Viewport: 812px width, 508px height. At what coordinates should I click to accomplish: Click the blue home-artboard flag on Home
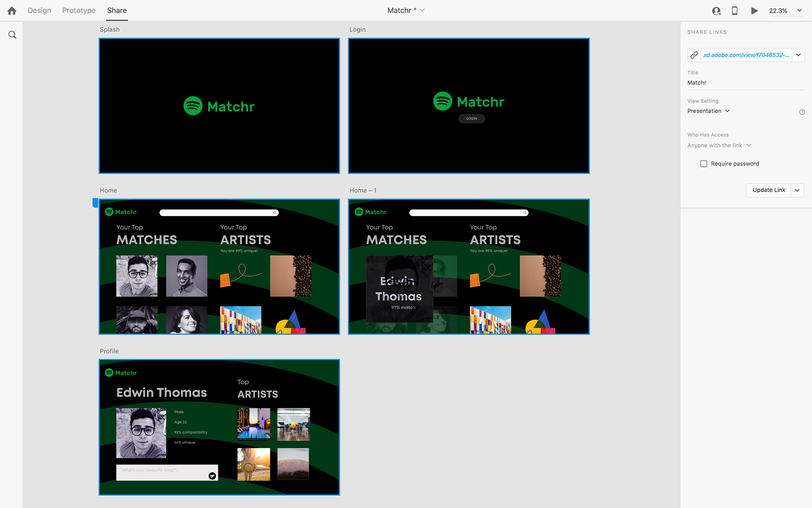[95, 203]
